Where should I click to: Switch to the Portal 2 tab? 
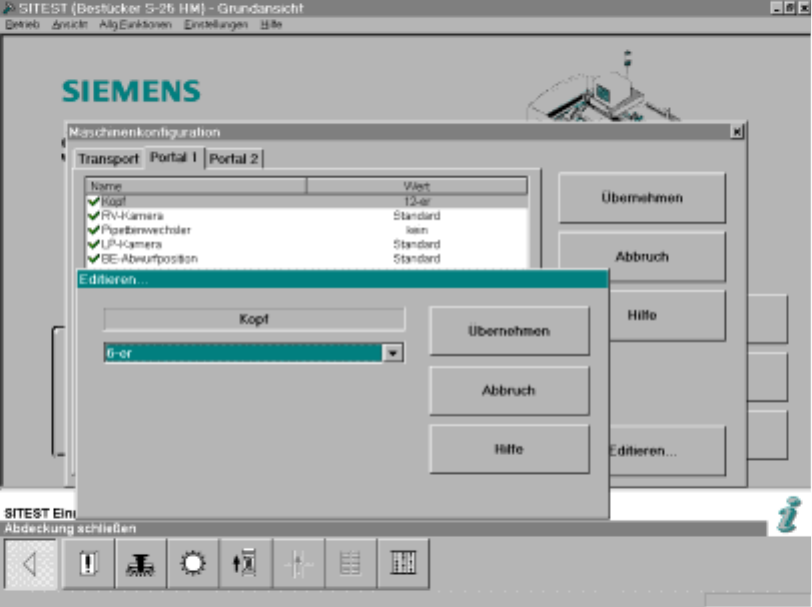[x=234, y=158]
